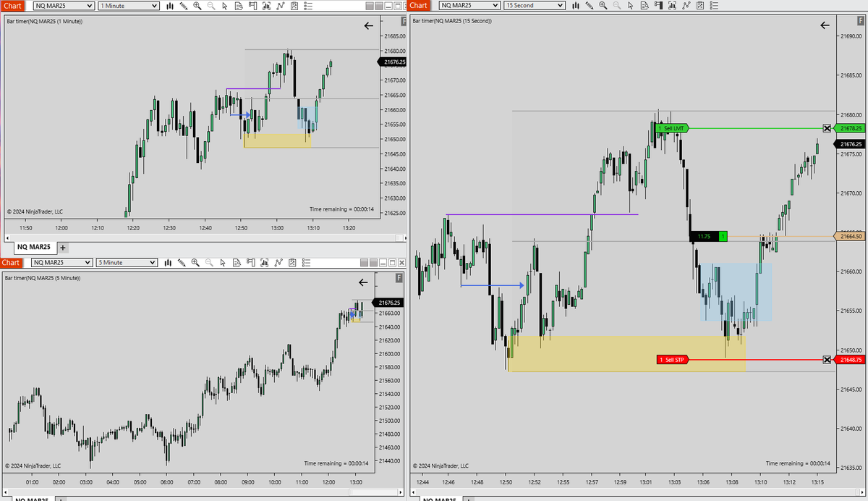Click Chart menu button of 5 Minute window
The height and width of the screenshot is (501, 868).
tap(12, 262)
